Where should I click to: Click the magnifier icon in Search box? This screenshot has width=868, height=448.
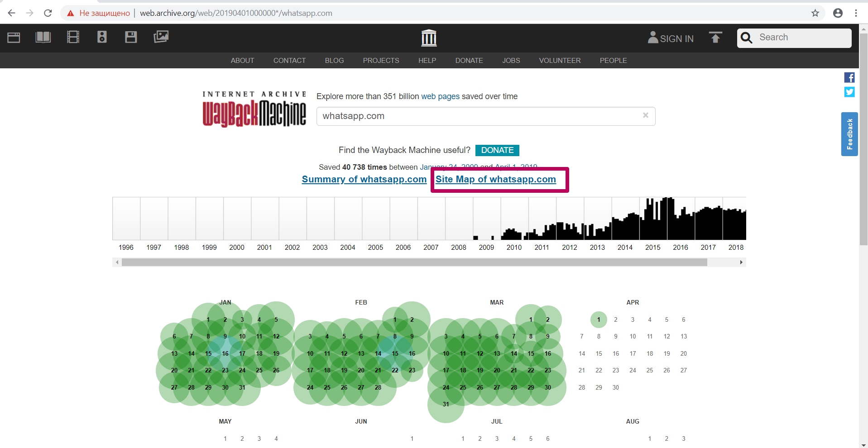[x=747, y=38]
